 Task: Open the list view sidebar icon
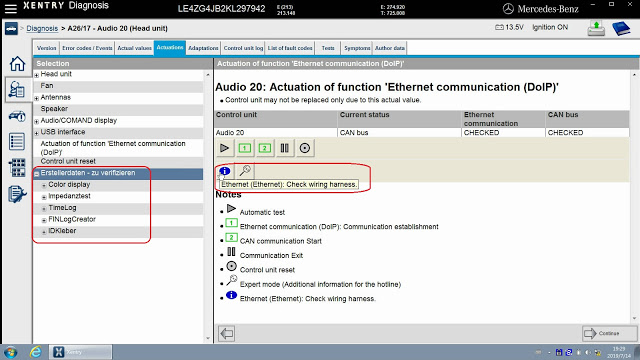point(17,142)
